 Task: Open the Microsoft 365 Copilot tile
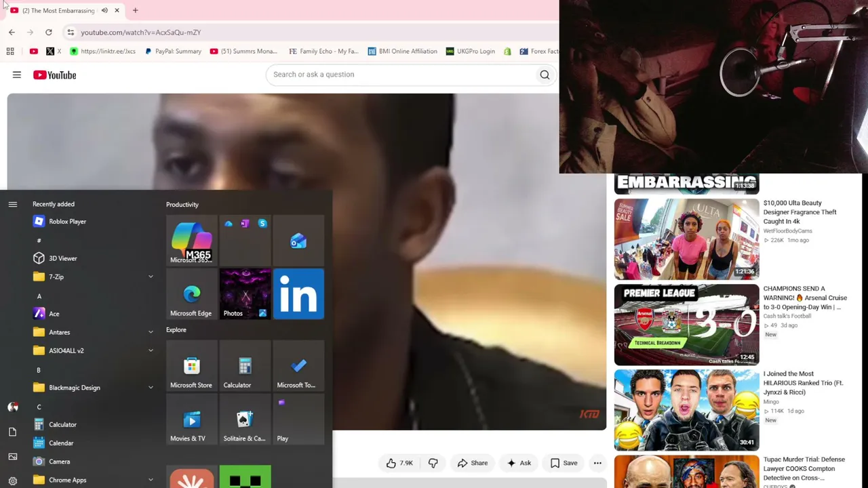191,241
